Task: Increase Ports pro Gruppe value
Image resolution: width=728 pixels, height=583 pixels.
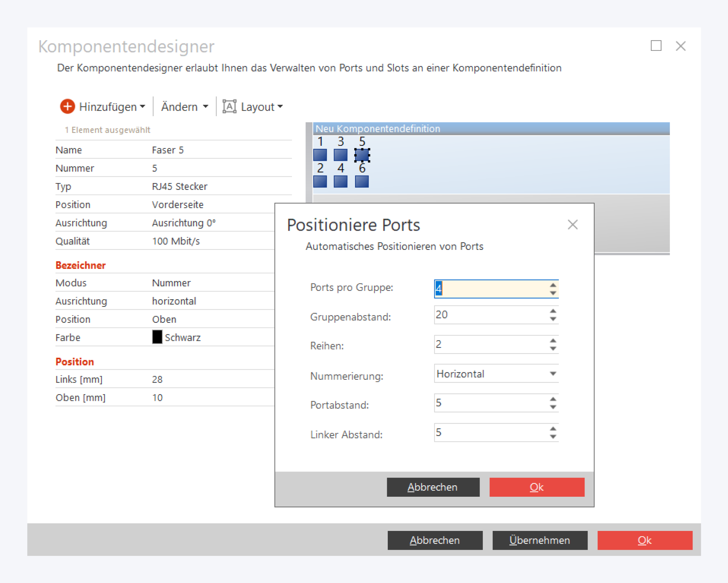Action: pos(553,285)
